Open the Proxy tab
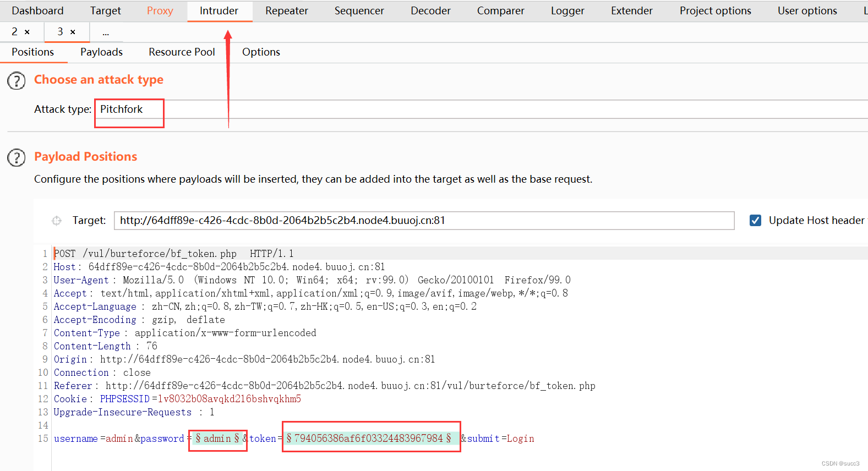The height and width of the screenshot is (471, 868). click(x=160, y=11)
